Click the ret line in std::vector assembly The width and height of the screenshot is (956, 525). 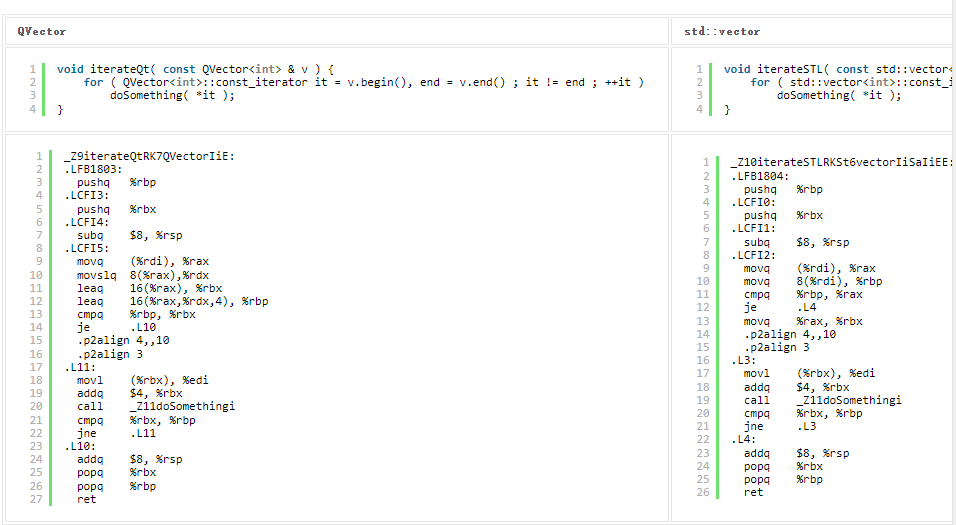click(753, 492)
